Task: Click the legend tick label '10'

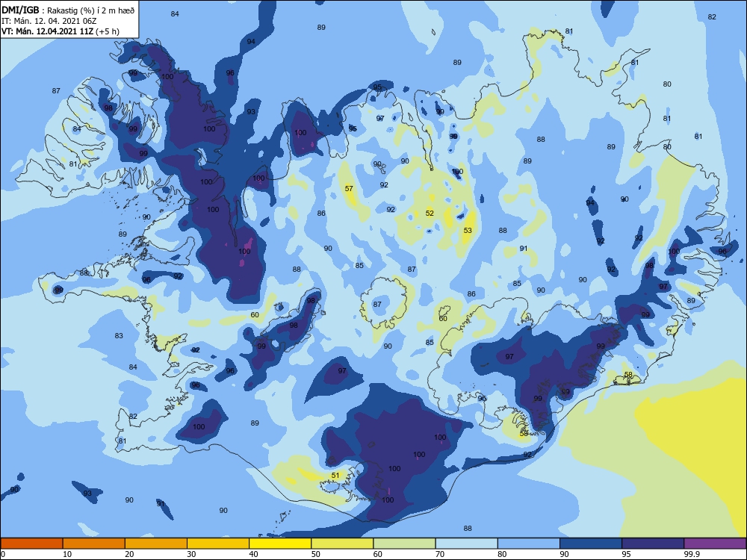Action: [67, 554]
